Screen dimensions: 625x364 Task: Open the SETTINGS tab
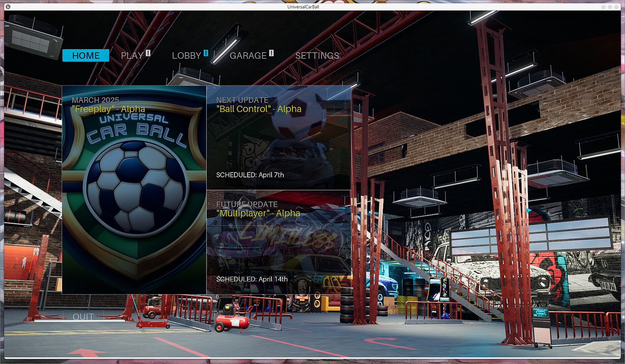tap(317, 56)
